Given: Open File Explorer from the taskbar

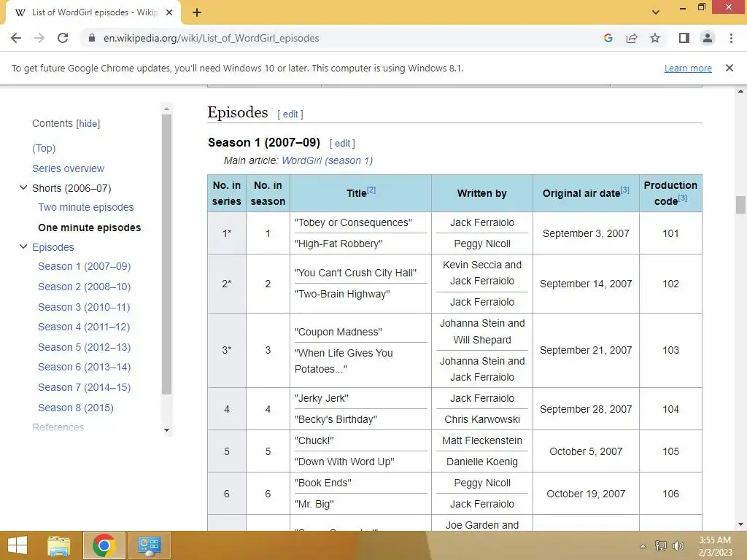Looking at the screenshot, I should (x=59, y=545).
